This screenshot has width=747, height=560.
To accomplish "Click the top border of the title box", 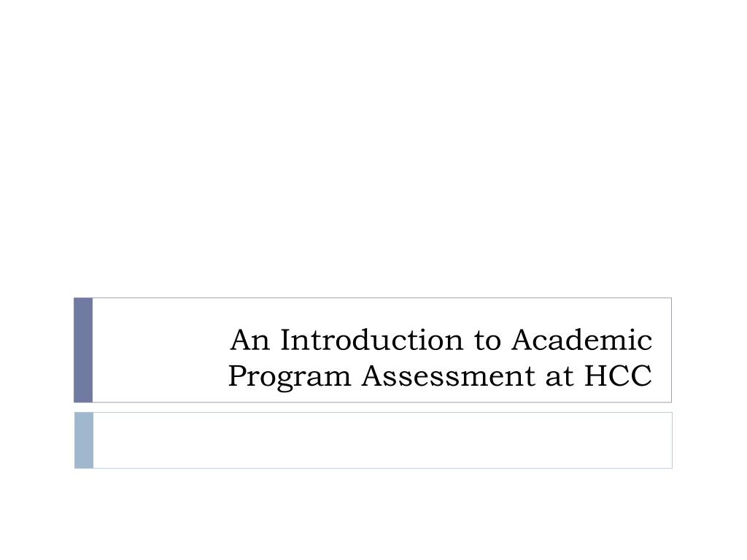I will pyautogui.click(x=382, y=298).
